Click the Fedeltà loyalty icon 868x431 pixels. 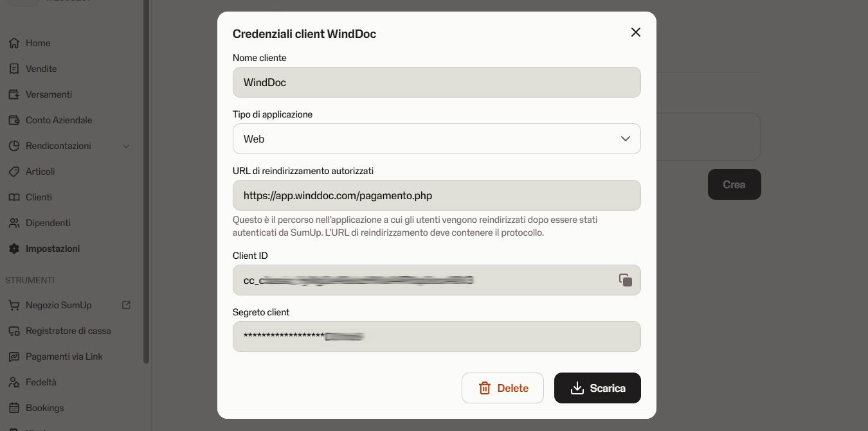(x=14, y=382)
